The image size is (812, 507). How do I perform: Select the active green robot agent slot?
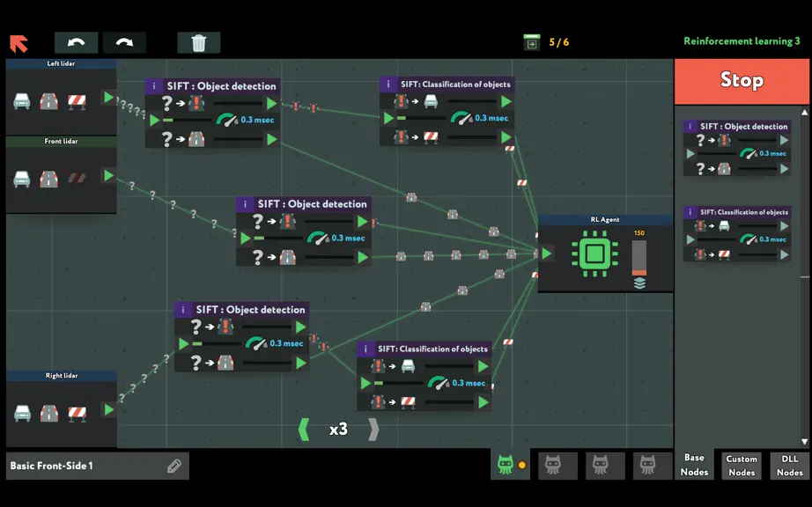506,464
